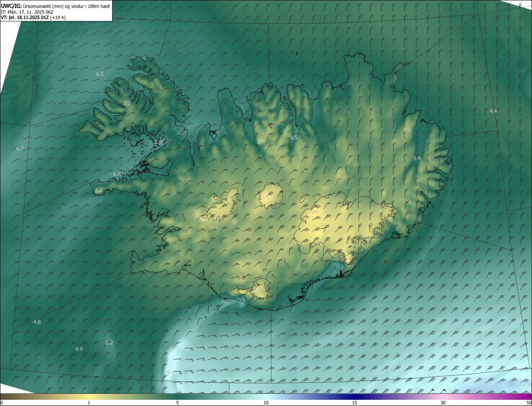Click the 4.4 value over the eastern sea
The width and height of the screenshot is (532, 406).
pyautogui.click(x=493, y=111)
